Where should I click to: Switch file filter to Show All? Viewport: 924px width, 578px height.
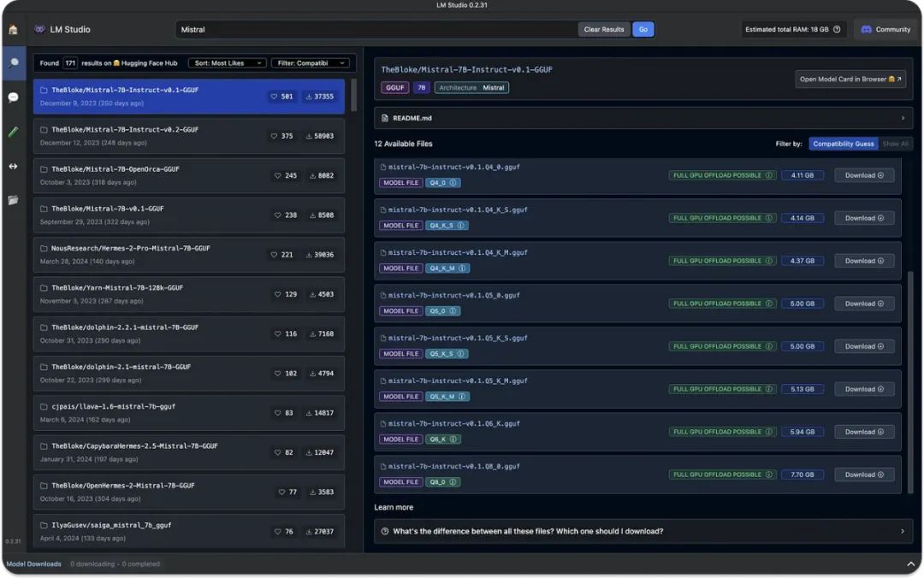click(x=895, y=144)
